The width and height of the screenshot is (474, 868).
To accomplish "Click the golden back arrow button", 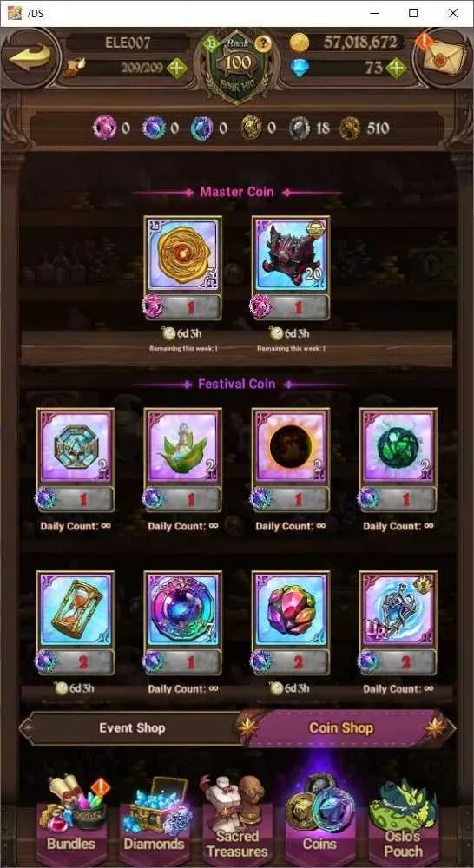I will point(30,57).
